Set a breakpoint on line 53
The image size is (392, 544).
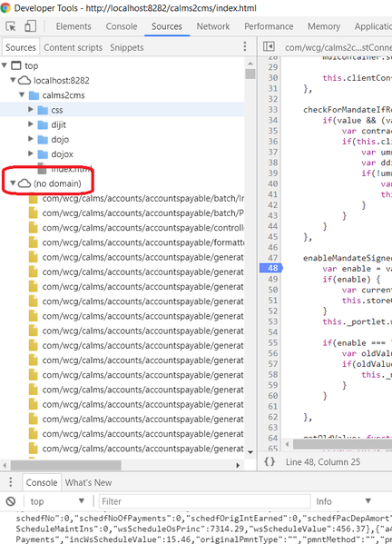pos(273,321)
